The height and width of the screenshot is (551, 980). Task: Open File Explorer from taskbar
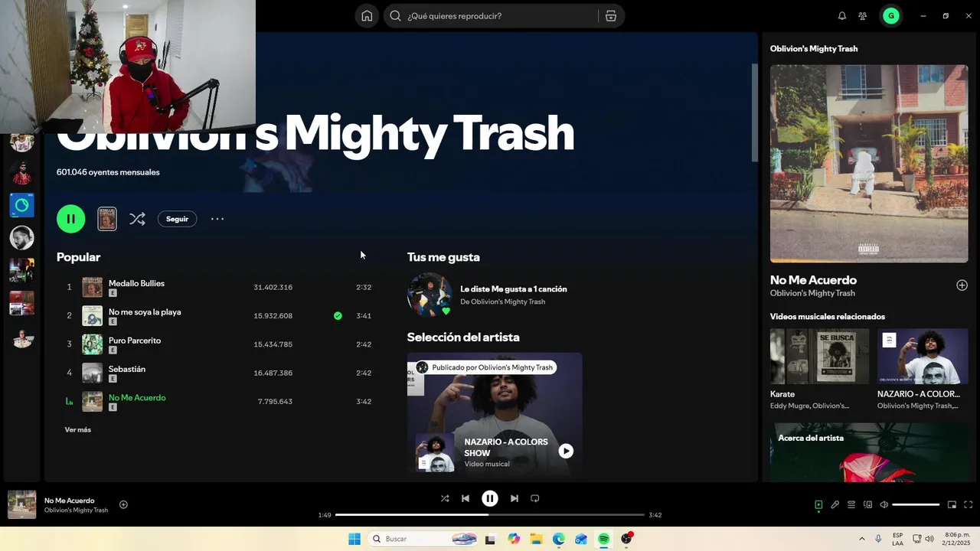coord(536,539)
